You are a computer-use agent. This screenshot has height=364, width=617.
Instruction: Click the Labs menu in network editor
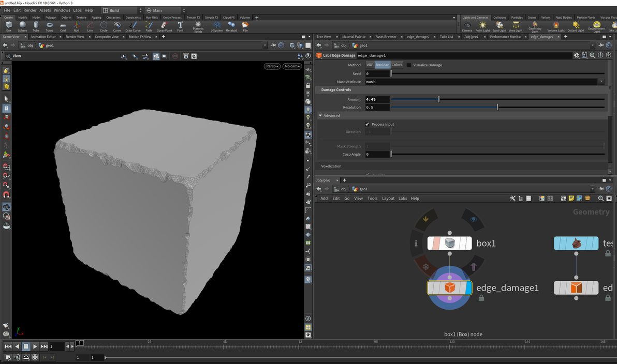pos(402,199)
